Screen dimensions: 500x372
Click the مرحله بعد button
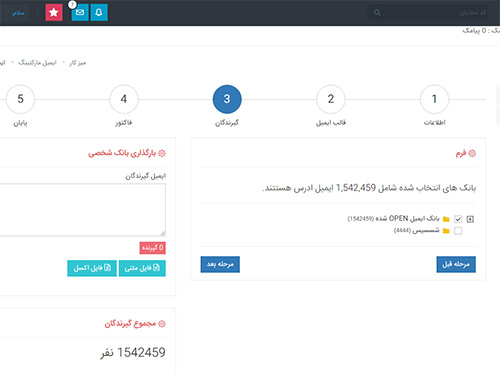coord(220,264)
